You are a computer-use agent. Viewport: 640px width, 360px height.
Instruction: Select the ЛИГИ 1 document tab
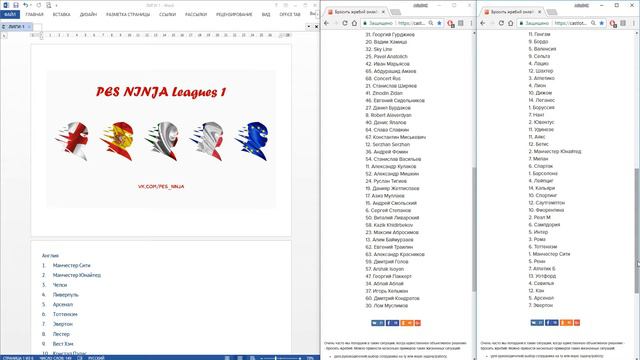coord(16,27)
